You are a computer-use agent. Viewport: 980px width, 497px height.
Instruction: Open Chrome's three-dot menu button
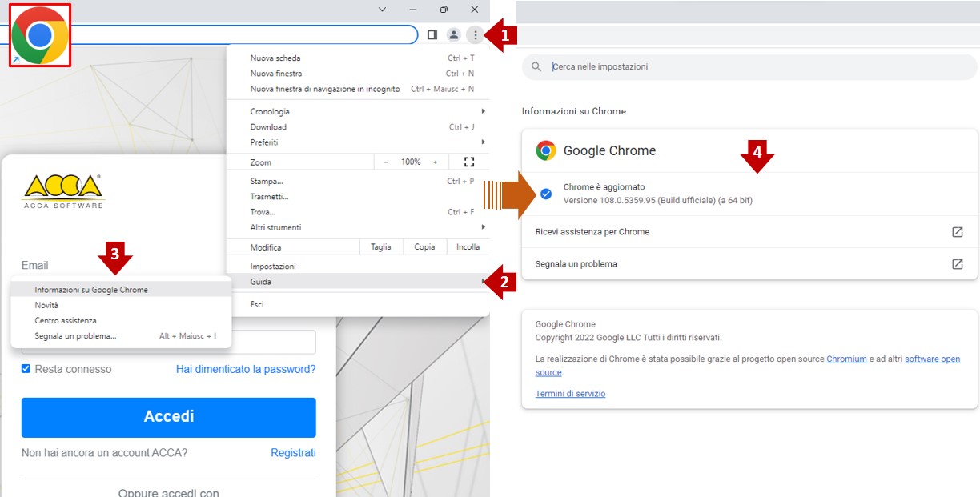[x=476, y=34]
